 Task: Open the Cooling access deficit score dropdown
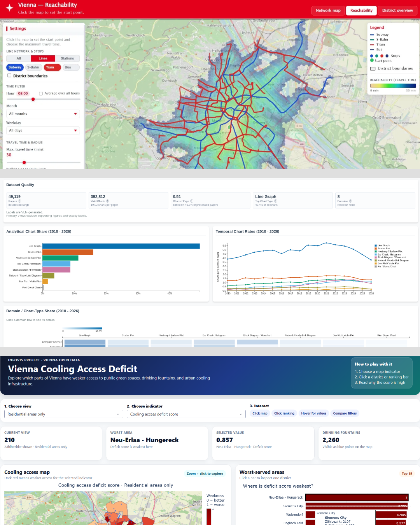pos(186,414)
